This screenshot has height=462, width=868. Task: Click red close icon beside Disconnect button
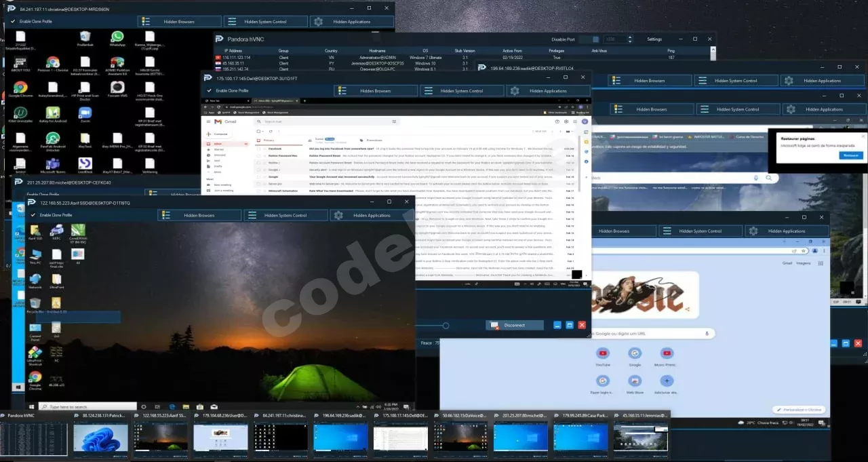(582, 326)
